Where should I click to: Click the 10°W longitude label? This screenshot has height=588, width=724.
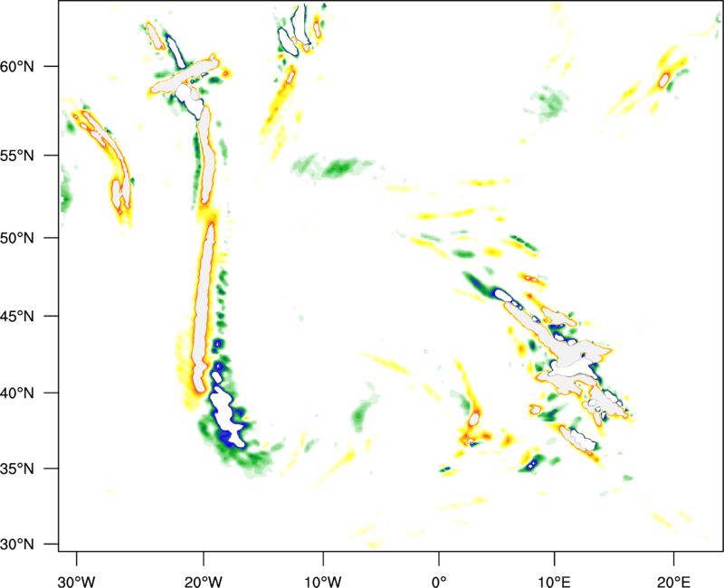(323, 582)
